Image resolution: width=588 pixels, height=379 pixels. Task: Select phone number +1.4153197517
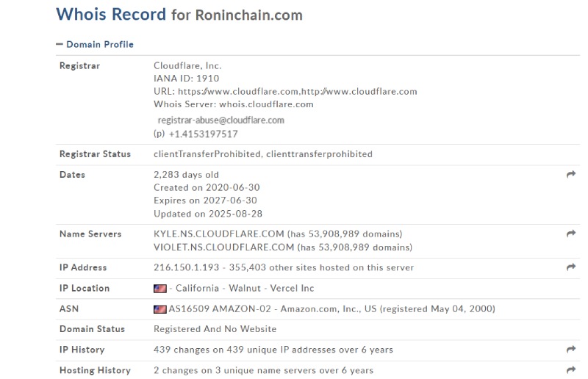pyautogui.click(x=204, y=134)
